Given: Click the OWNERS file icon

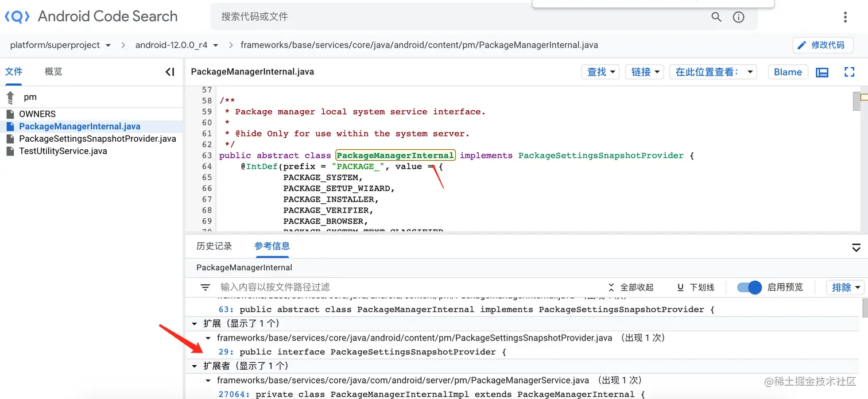Looking at the screenshot, I should [x=10, y=114].
